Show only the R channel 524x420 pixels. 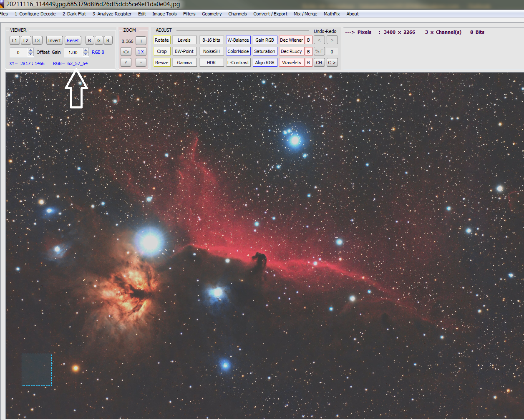tap(90, 40)
